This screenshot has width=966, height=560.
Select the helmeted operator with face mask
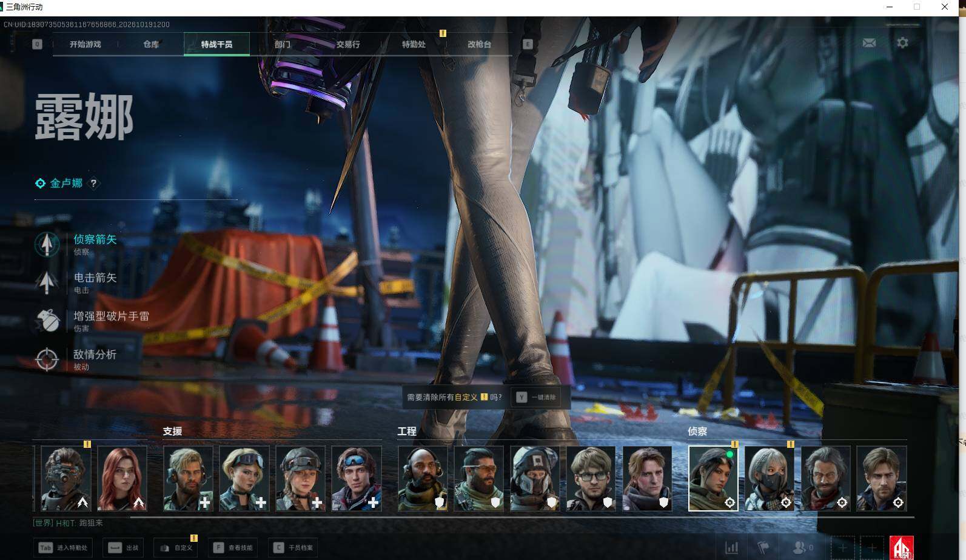click(x=535, y=479)
